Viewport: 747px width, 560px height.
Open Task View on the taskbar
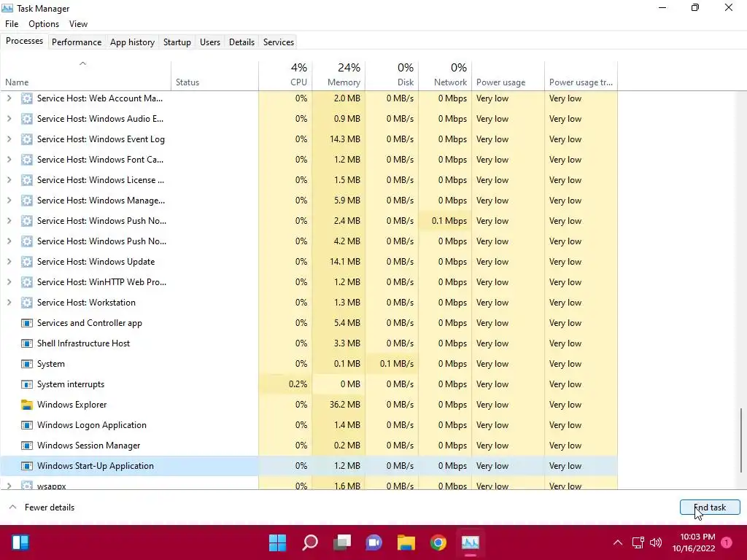tap(342, 542)
